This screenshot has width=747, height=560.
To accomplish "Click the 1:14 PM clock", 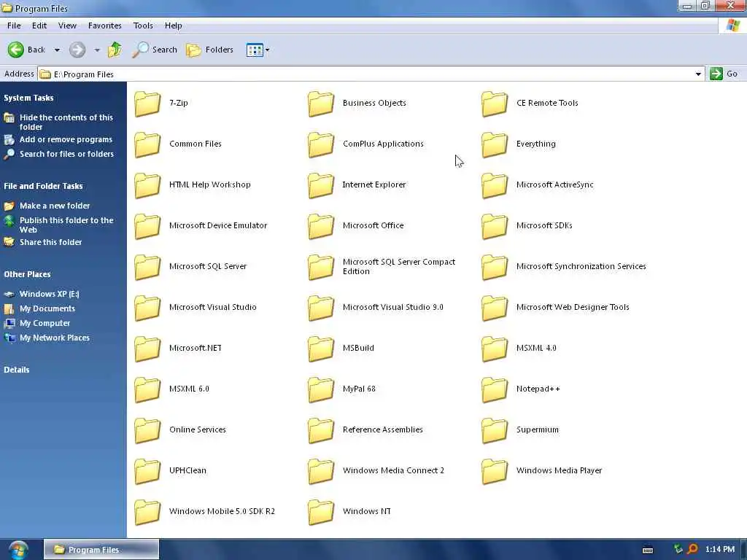I will pos(719,549).
